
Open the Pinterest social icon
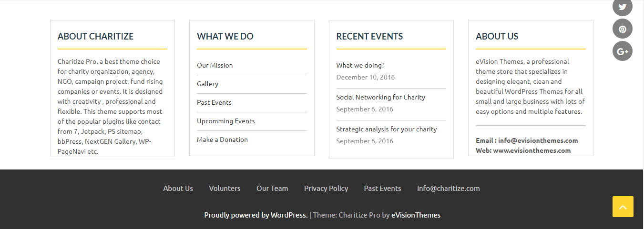(x=623, y=29)
